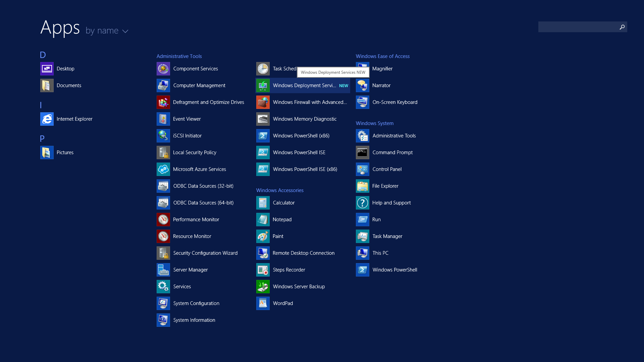The image size is (644, 362).
Task: Expand the 'by name' sort dropdown
Action: pyautogui.click(x=107, y=31)
